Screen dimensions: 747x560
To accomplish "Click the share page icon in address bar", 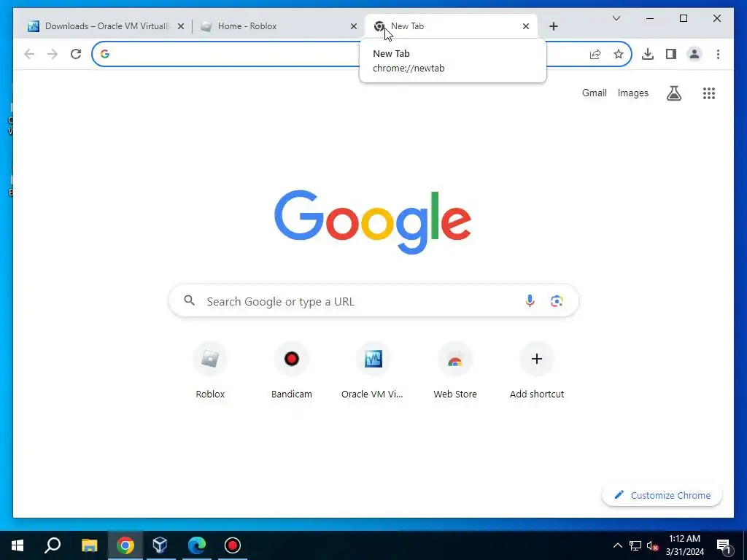I will pyautogui.click(x=595, y=54).
